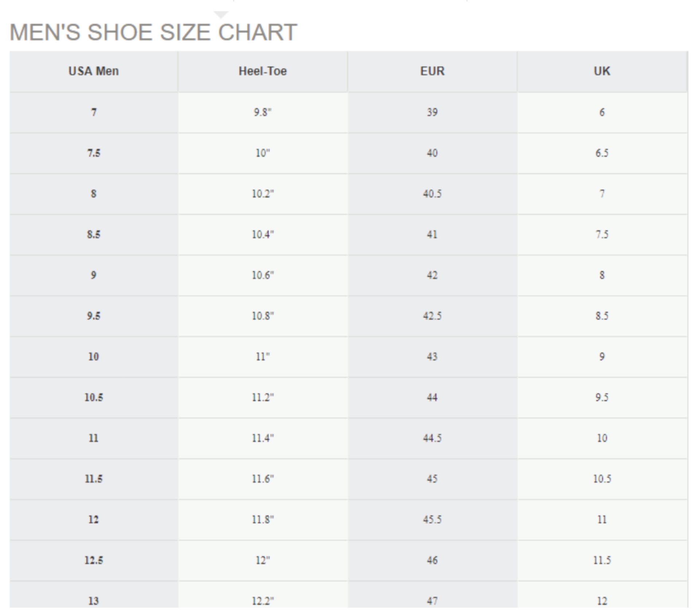Click UK size 11.5 cell
Viewport: 700px width, 612px height.
coord(602,560)
